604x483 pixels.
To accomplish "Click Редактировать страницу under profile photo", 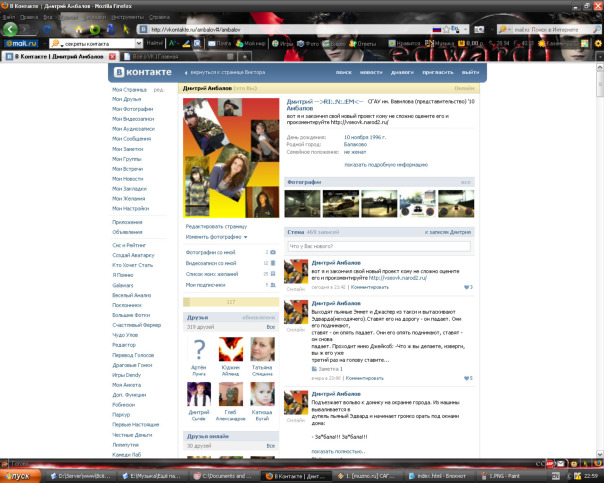I will (216, 226).
